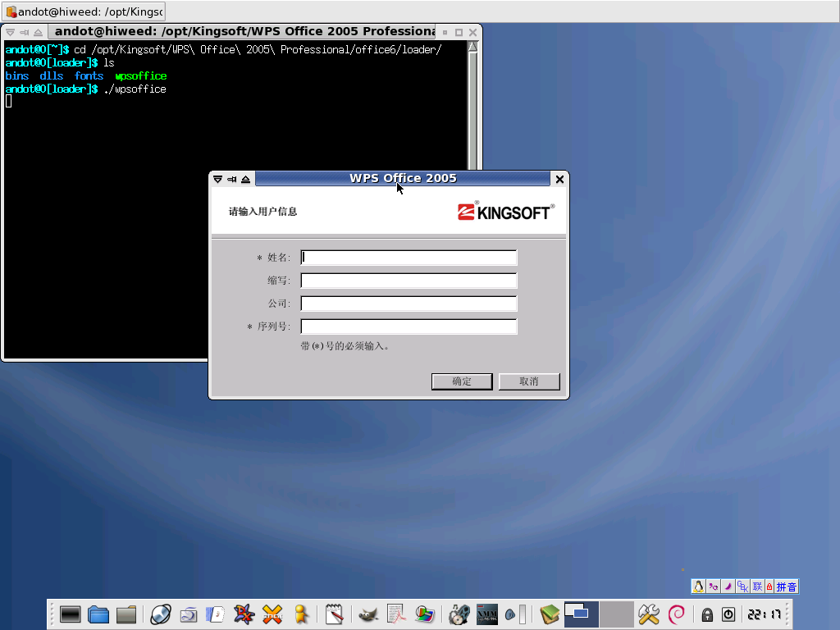Click the WPS Office 2005 title bar
Viewport: 840px width, 630px height.
(x=403, y=178)
